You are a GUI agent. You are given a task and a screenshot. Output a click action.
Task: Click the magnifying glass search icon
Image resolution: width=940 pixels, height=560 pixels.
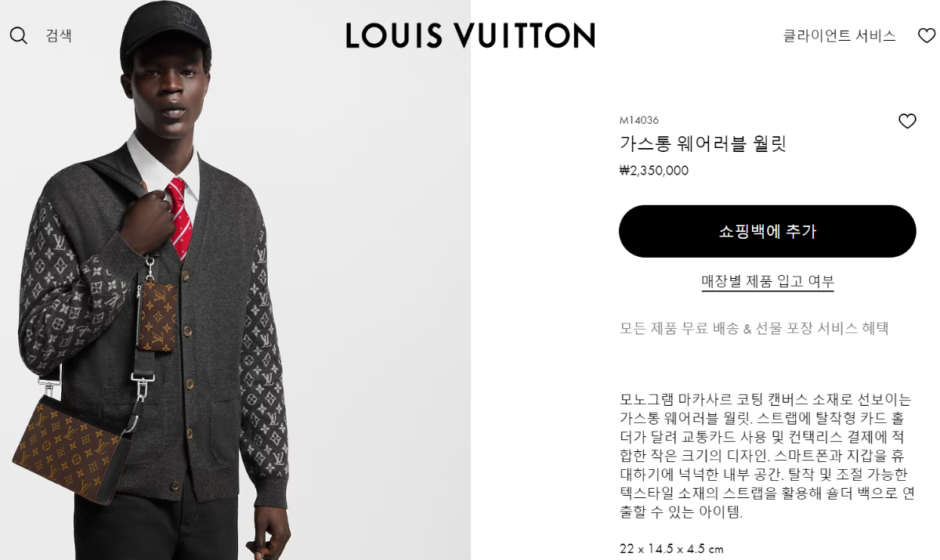tap(19, 35)
